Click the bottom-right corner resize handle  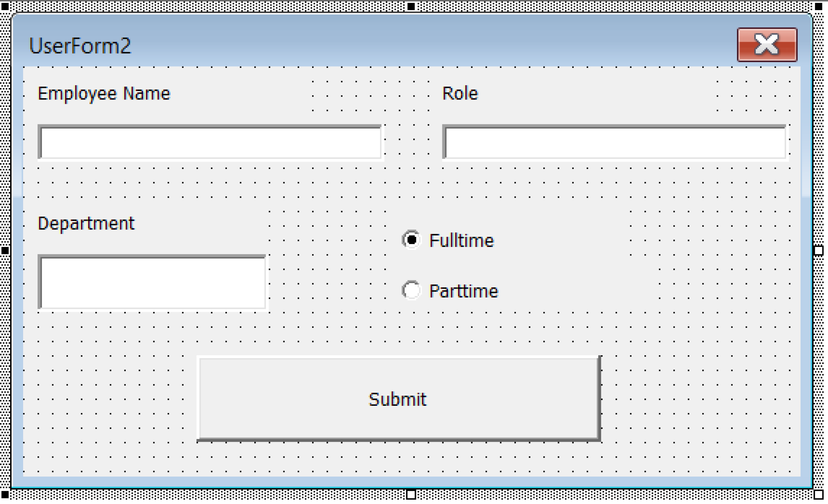818,494
